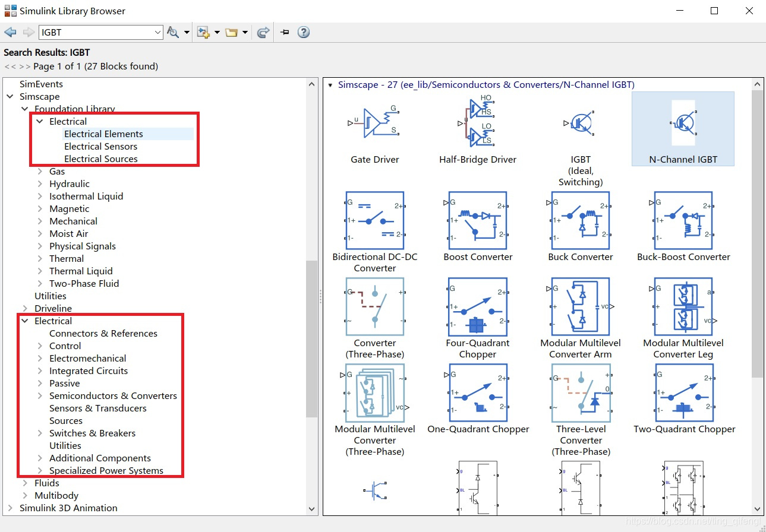Select the One-Quadrant Chopper block
This screenshot has width=766, height=532.
(x=478, y=398)
